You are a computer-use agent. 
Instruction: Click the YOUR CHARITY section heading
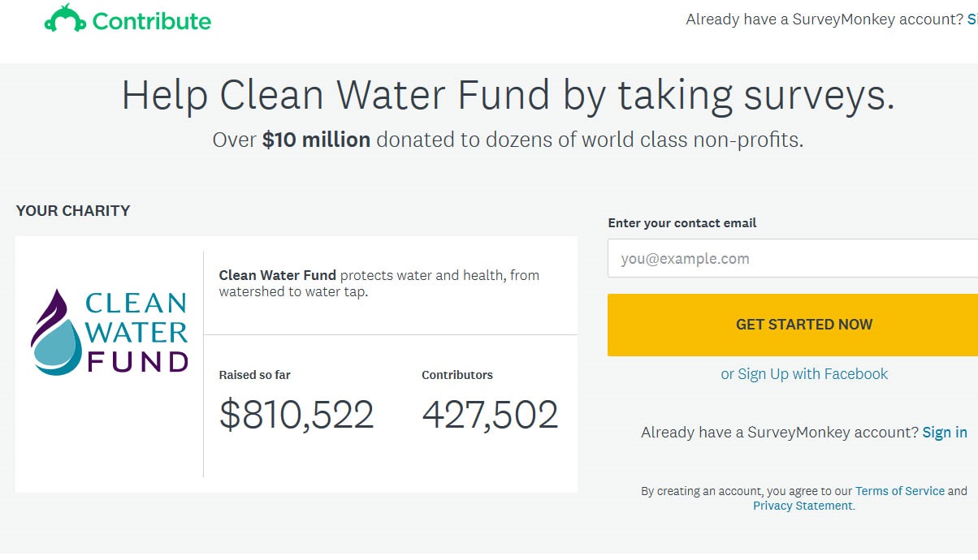click(73, 210)
